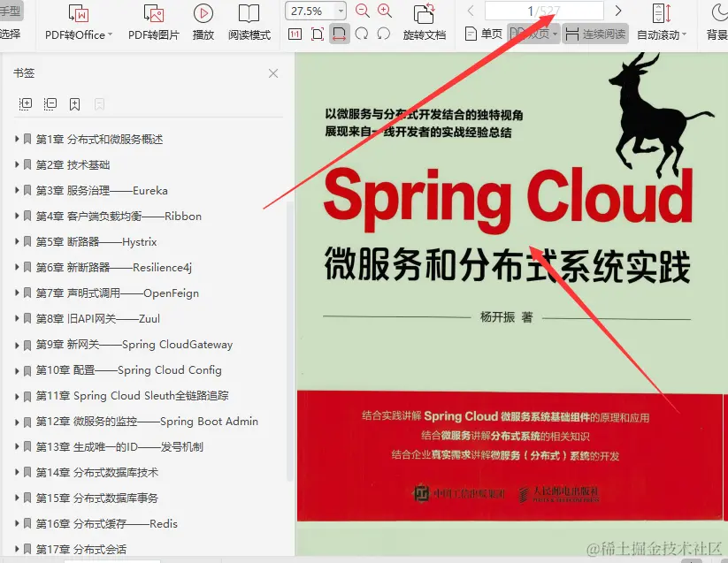Click the page number input field

[544, 11]
